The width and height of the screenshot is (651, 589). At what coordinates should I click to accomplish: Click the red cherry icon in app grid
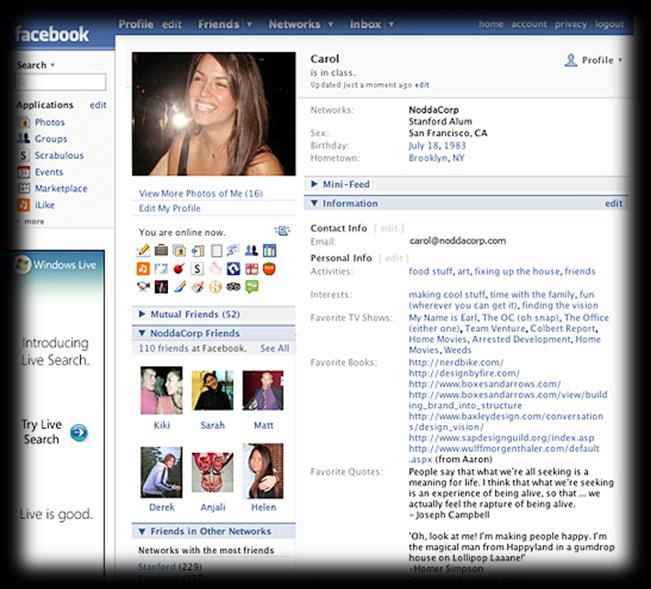pos(179,269)
